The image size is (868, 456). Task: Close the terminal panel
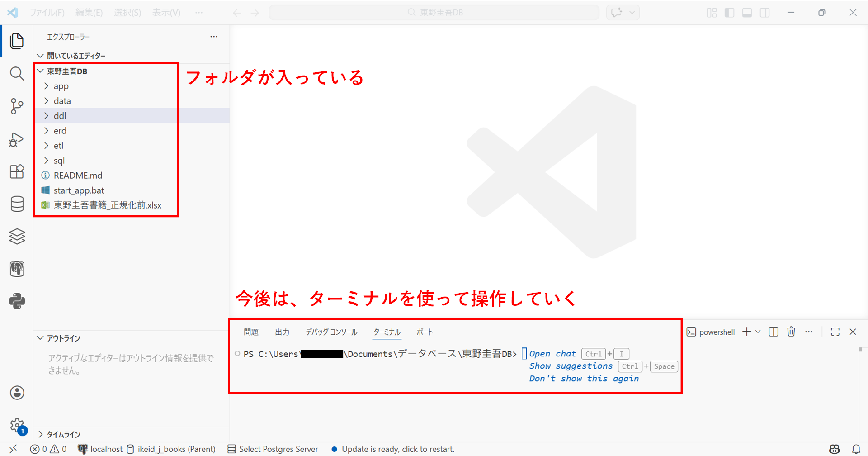coord(853,332)
